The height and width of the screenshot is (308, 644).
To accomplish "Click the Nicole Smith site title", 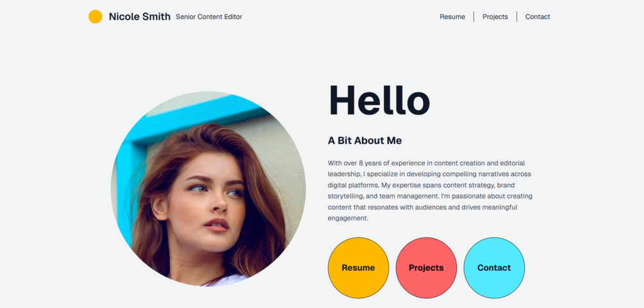I will pyautogui.click(x=139, y=17).
